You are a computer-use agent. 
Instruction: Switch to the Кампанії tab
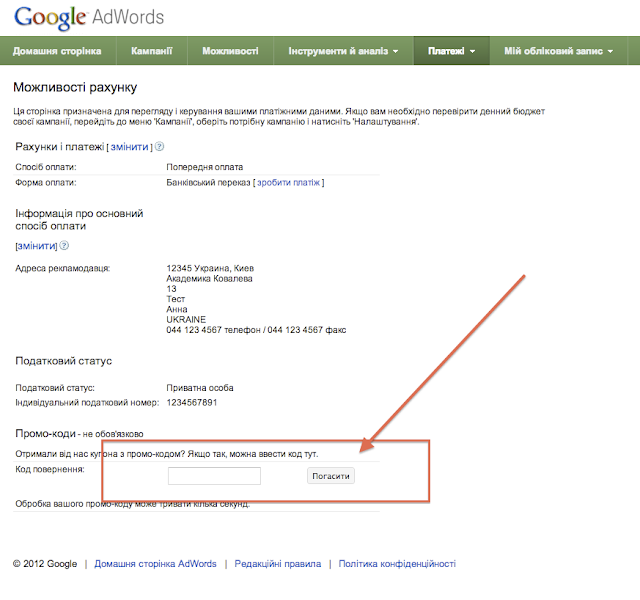152,51
